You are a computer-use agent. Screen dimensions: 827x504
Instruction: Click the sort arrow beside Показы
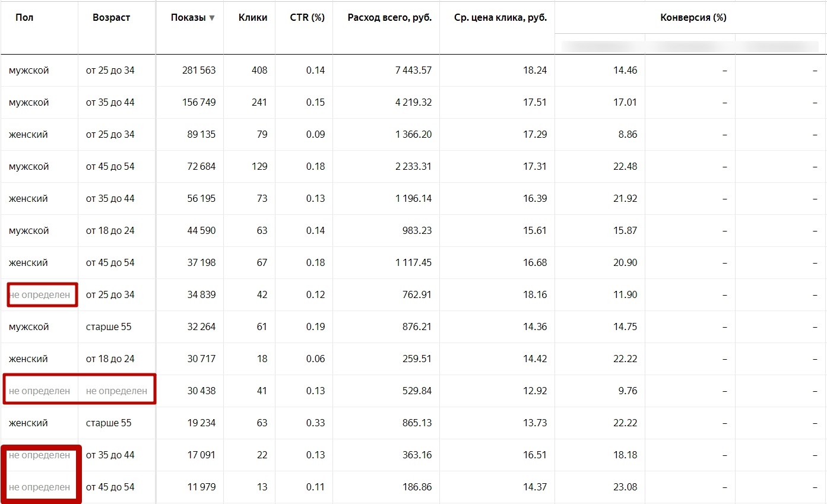click(212, 18)
